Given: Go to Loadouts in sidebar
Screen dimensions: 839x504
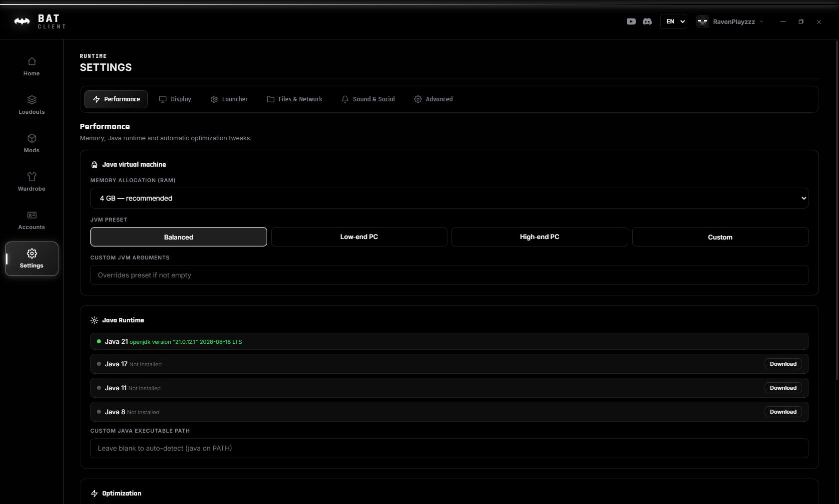Looking at the screenshot, I should tap(31, 105).
